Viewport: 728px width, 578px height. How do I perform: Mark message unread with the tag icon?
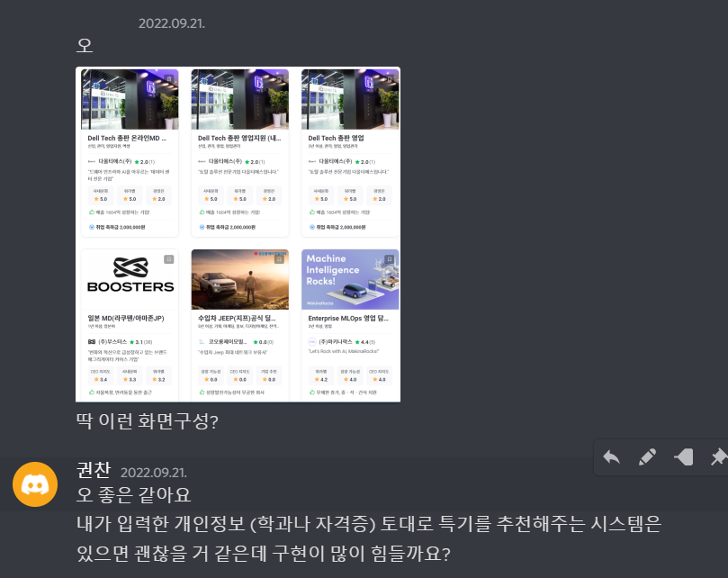(683, 457)
